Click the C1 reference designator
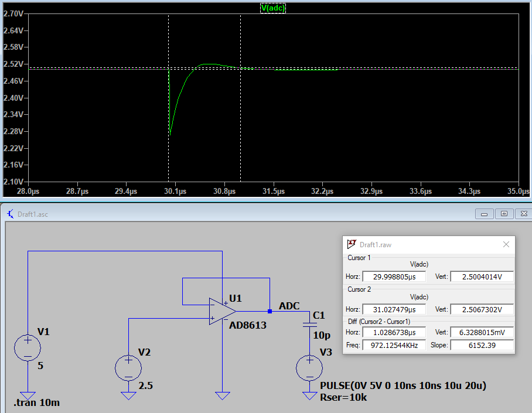The width and height of the screenshot is (532, 413). [x=319, y=315]
